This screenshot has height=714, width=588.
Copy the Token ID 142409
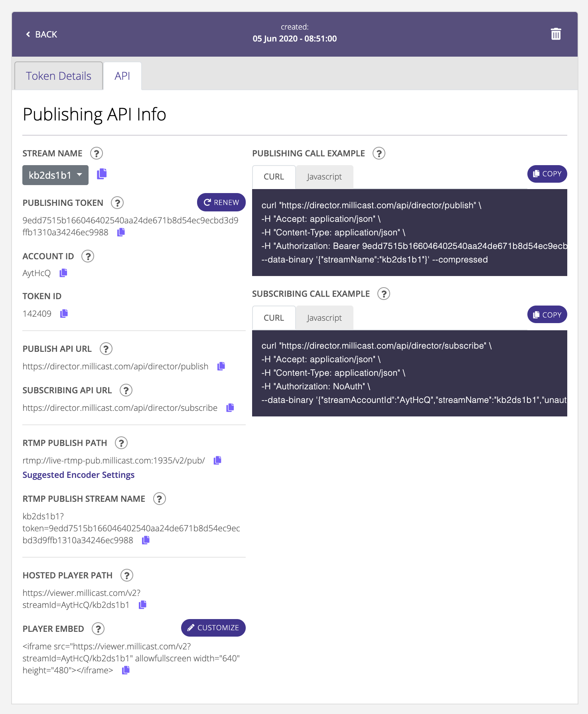pyautogui.click(x=64, y=314)
